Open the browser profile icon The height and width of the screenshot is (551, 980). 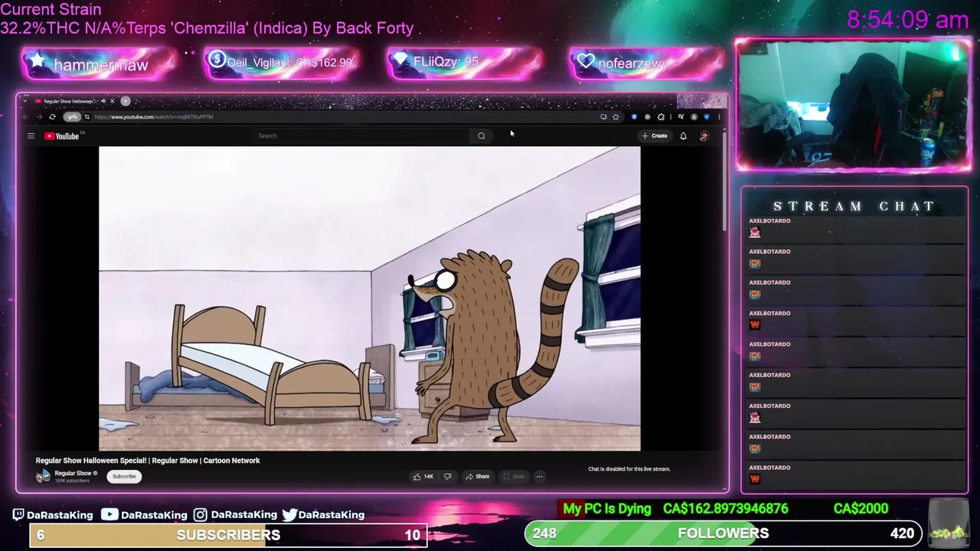point(694,117)
